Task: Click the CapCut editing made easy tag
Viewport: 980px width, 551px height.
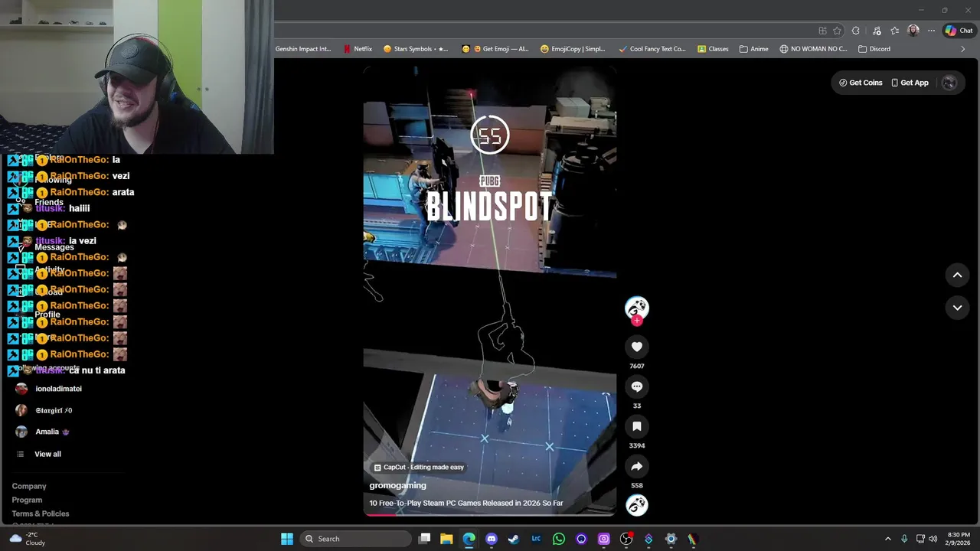Action: click(x=418, y=467)
